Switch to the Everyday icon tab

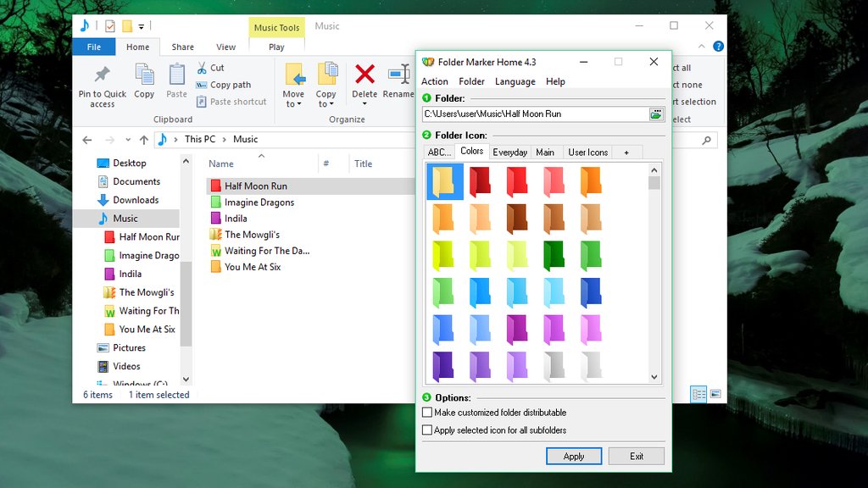coord(509,152)
